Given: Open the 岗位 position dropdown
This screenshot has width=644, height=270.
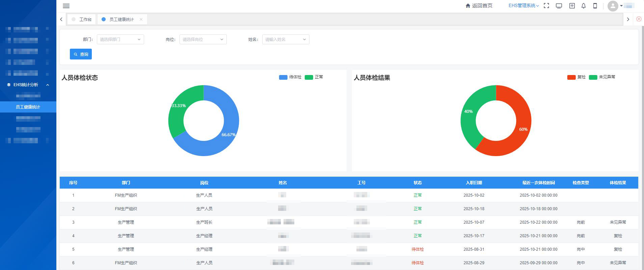Looking at the screenshot, I should (203, 40).
